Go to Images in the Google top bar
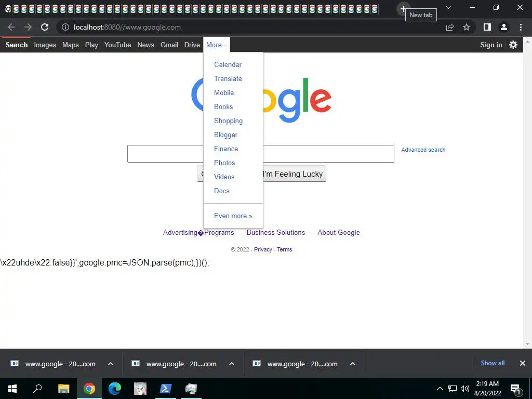532x399 pixels. (45, 45)
